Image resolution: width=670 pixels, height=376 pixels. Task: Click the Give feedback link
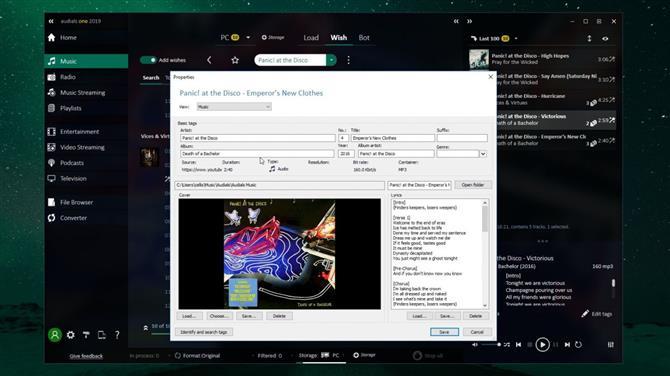pos(86,356)
